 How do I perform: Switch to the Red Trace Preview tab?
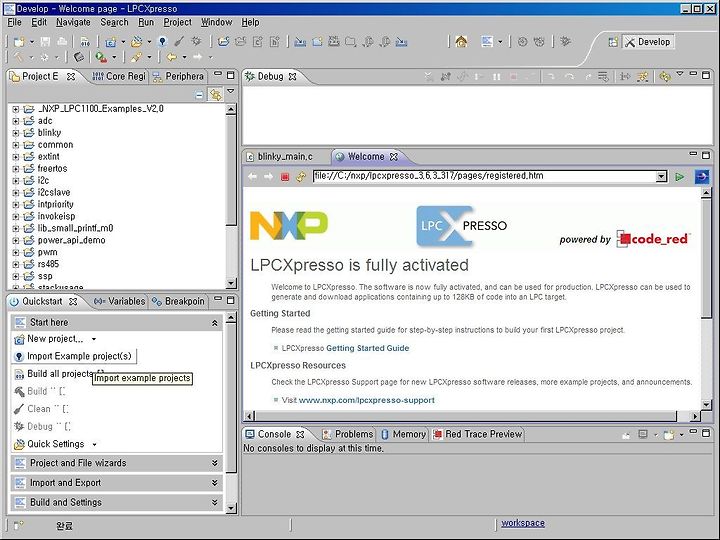478,434
